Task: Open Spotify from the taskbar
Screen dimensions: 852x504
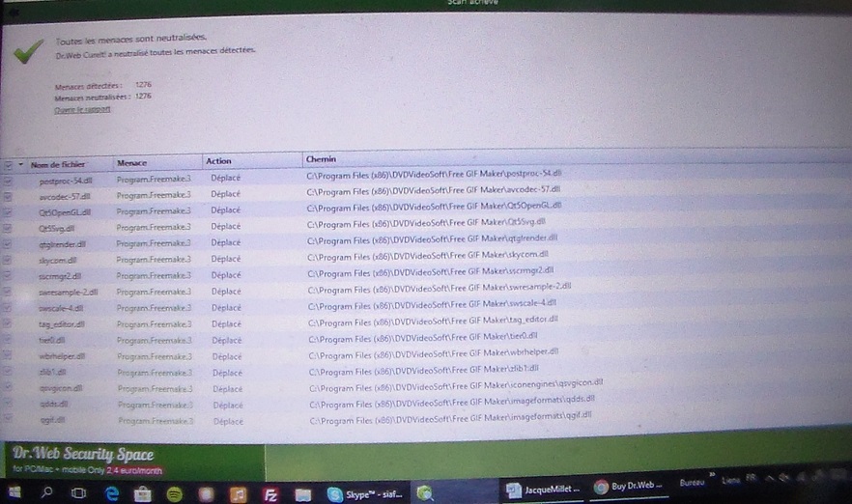Action: point(175,494)
